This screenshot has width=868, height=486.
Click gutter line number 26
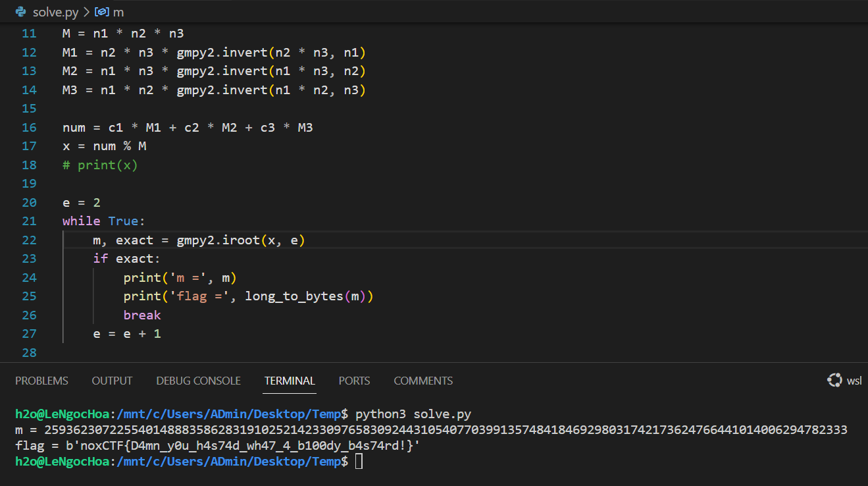click(x=29, y=315)
